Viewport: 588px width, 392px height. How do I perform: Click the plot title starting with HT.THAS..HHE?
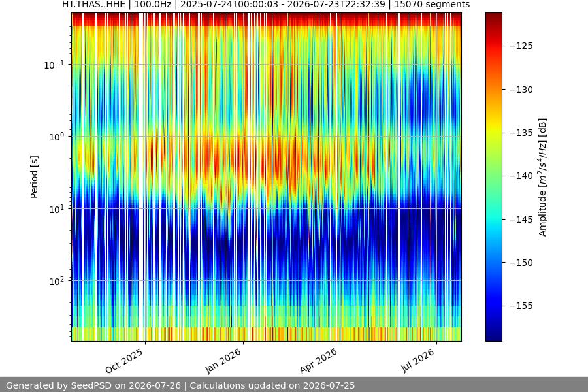266,5
